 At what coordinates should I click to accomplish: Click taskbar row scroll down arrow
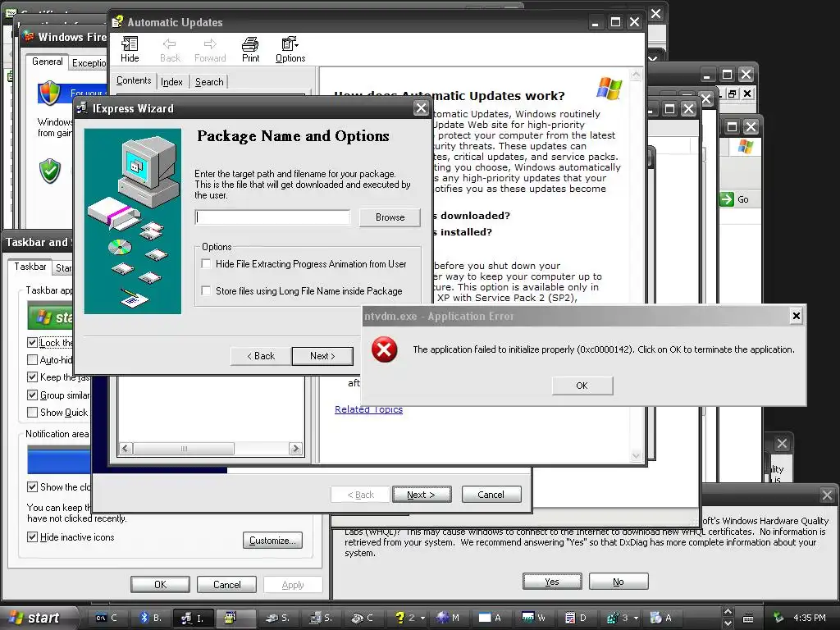tap(728, 623)
